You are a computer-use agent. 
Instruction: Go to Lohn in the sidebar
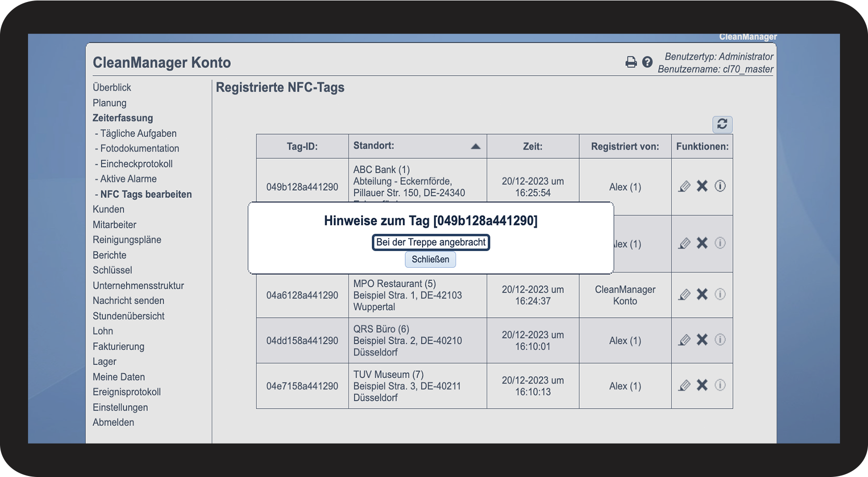click(103, 331)
